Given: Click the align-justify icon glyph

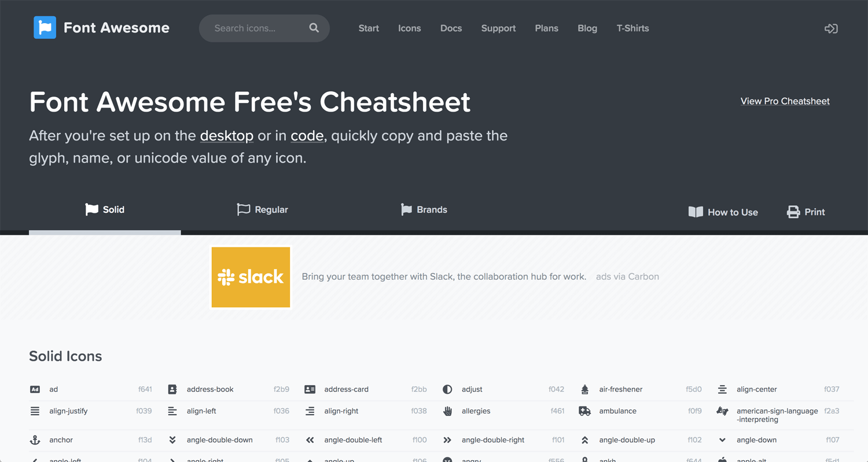Looking at the screenshot, I should [35, 411].
